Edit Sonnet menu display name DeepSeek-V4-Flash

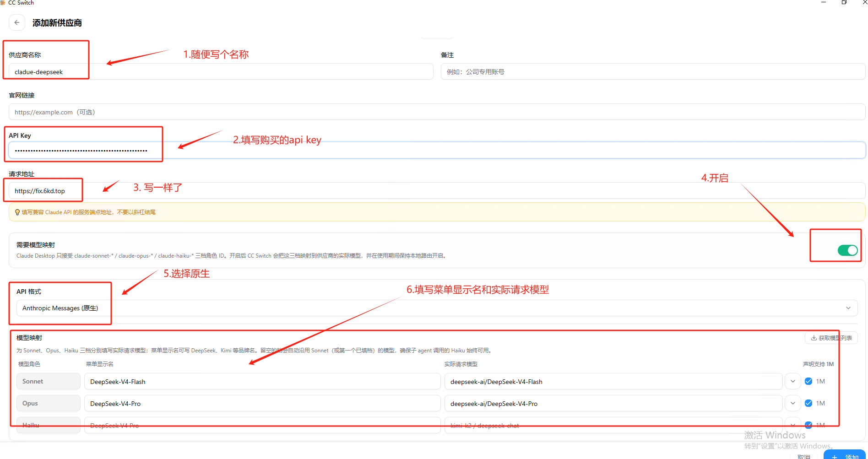(262, 381)
